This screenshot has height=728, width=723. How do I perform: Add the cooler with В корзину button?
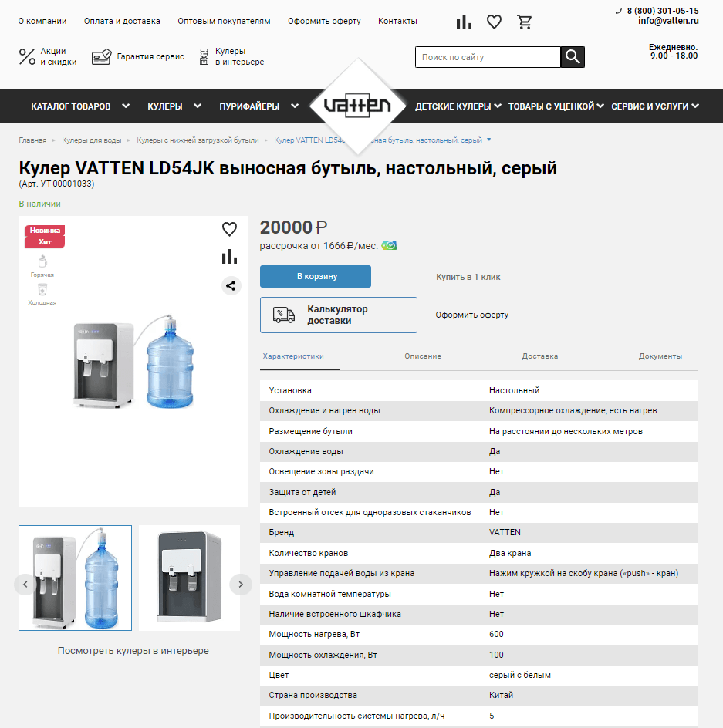[x=316, y=276]
